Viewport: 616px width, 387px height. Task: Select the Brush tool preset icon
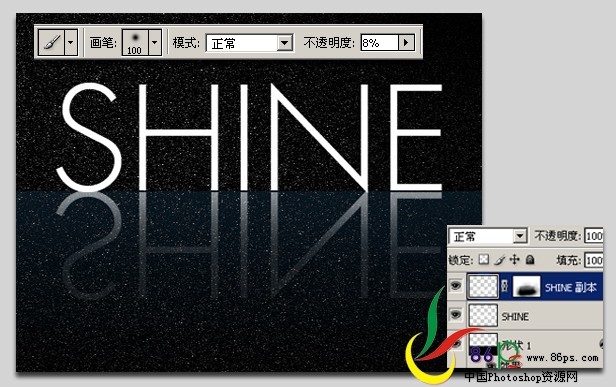(52, 42)
